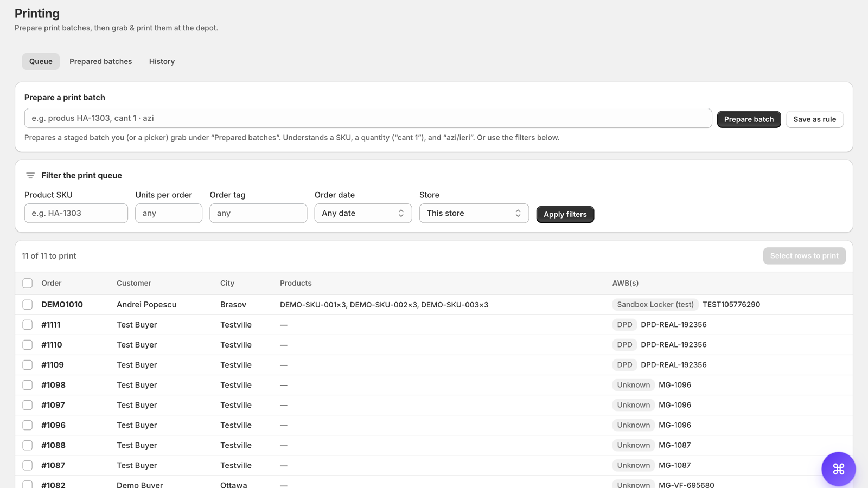Click order number #1087
868x488 pixels.
53,465
